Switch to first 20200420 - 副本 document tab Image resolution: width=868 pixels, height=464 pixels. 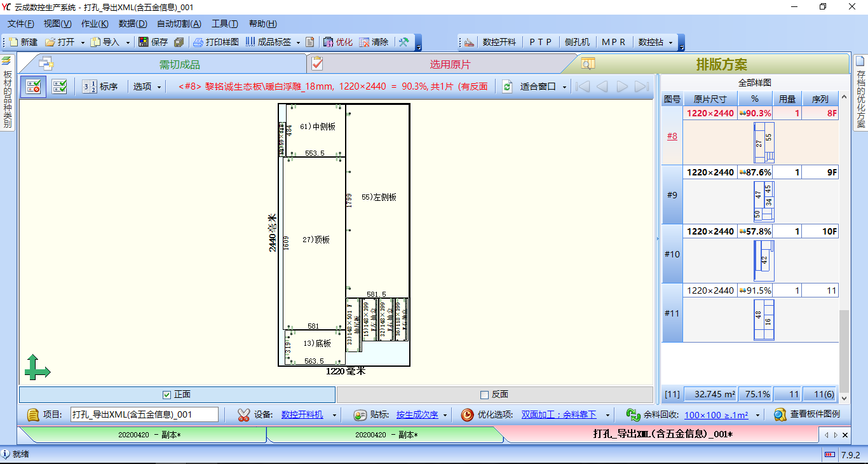pos(149,435)
